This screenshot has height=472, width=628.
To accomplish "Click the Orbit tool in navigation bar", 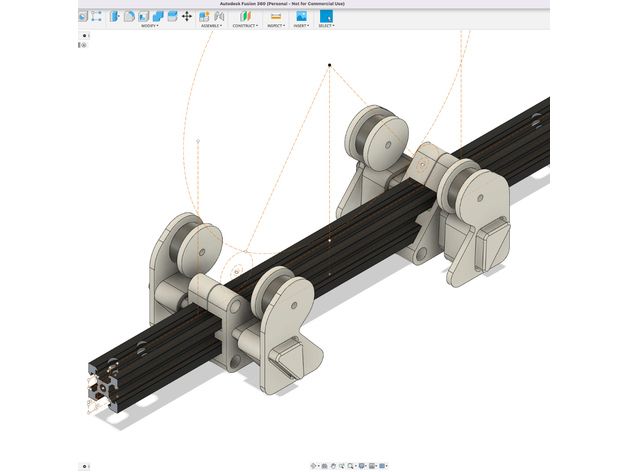I will 315,466.
